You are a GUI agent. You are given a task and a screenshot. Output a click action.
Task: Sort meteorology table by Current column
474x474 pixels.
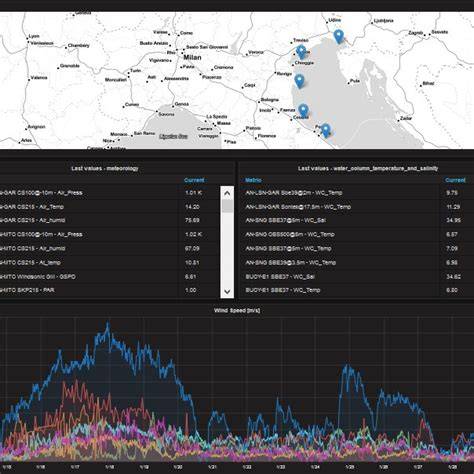click(x=194, y=180)
